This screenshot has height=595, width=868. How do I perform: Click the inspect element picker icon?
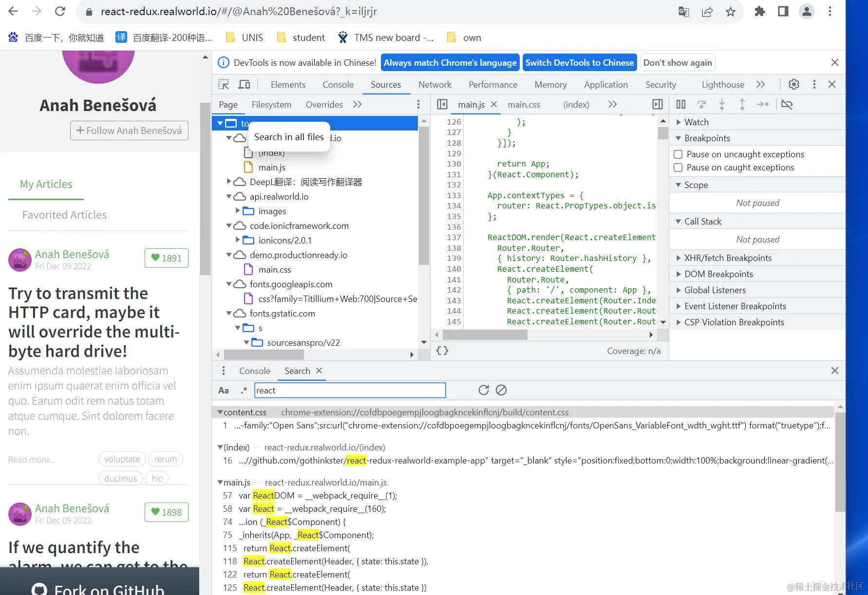pyautogui.click(x=224, y=85)
